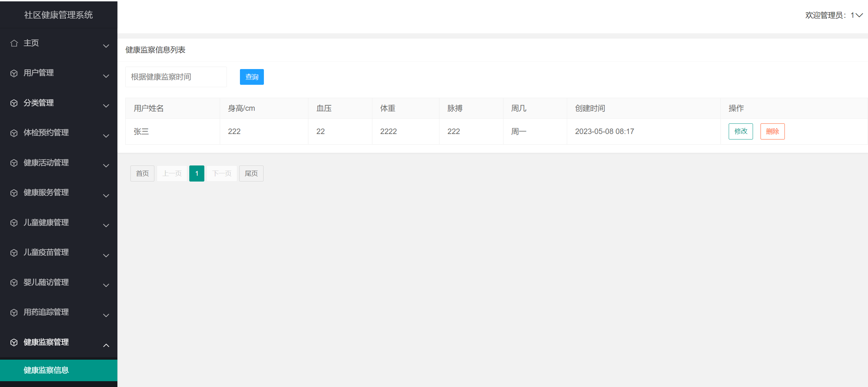The width and height of the screenshot is (868, 387).
Task: Expand the 用户管理 menu section
Action: (x=106, y=76)
